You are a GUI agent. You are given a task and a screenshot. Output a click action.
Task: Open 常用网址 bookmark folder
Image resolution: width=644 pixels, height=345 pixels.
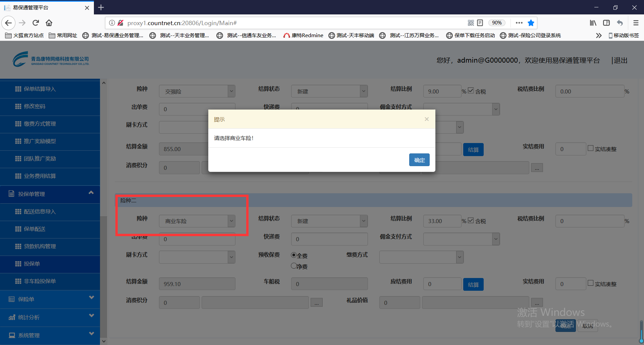tap(63, 36)
